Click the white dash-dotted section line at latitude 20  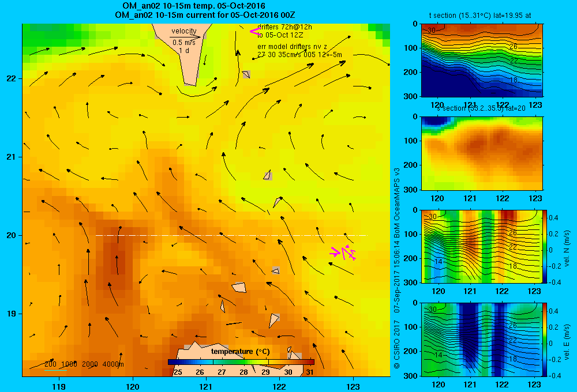pos(231,235)
